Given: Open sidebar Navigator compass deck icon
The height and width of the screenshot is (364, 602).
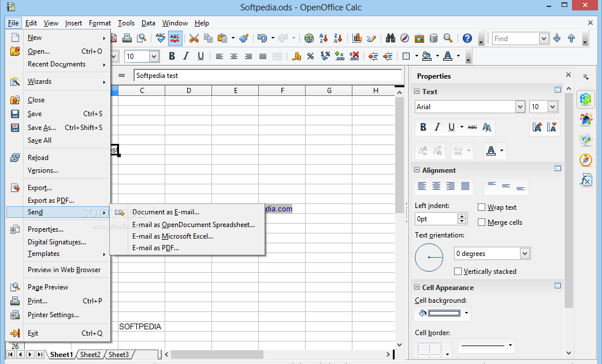Looking at the screenshot, I should pyautogui.click(x=586, y=159).
